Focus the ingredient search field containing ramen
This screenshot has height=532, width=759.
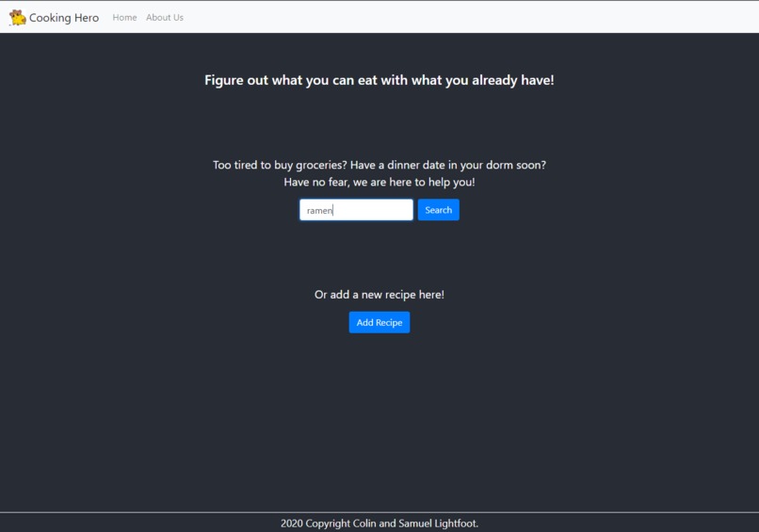[356, 210]
